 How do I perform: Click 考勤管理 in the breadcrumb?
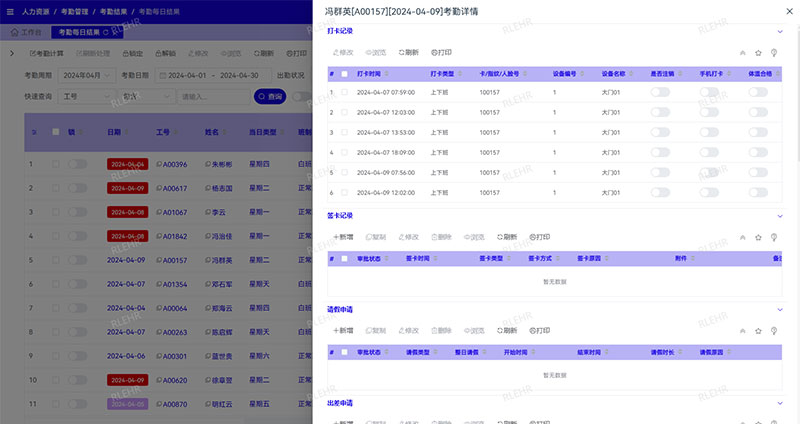coord(74,12)
